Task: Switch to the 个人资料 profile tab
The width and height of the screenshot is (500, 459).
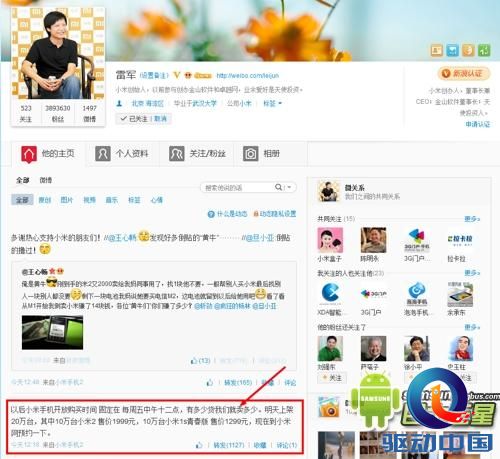Action: point(122,154)
